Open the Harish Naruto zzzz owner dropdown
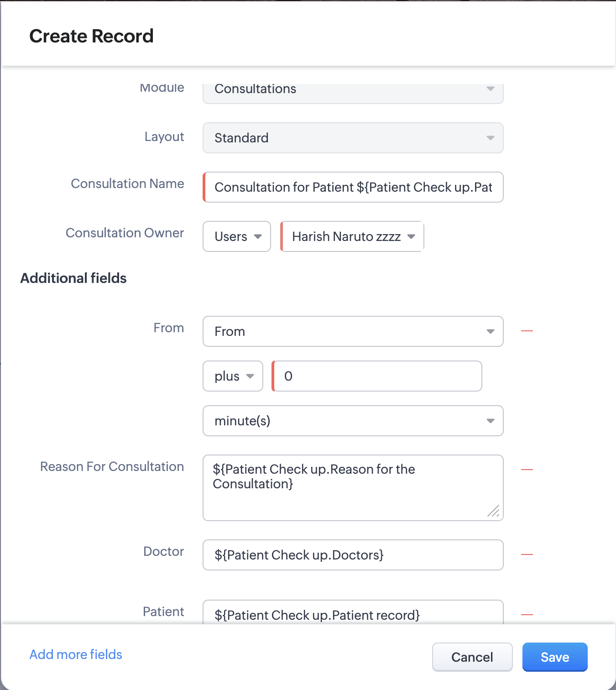The height and width of the screenshot is (690, 616). 352,236
